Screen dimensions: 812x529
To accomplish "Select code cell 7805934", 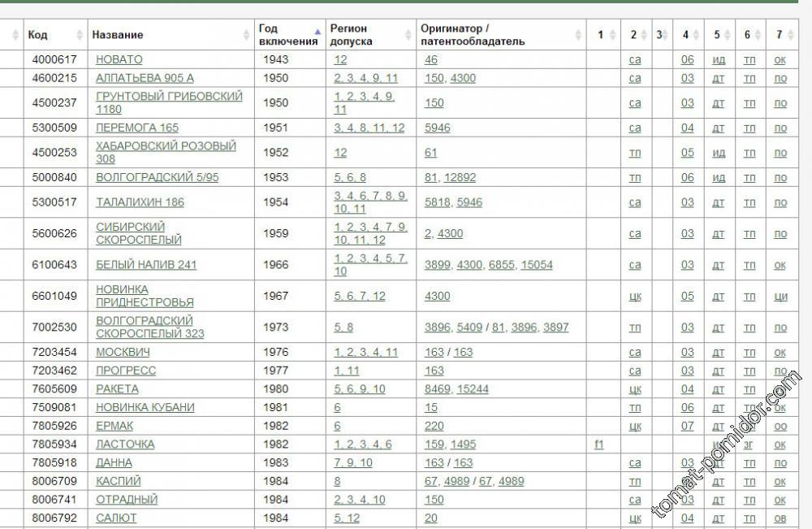I will coord(54,444).
